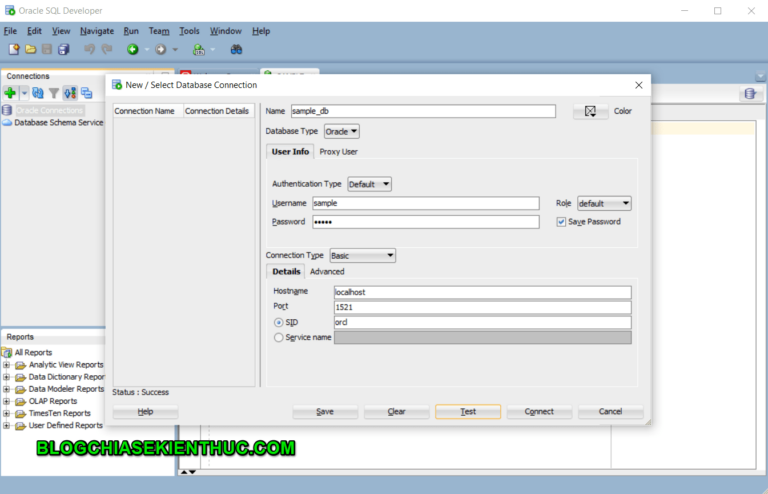768x494 pixels.
Task: Expand the Analytic View Reports node
Action: (x=6, y=365)
